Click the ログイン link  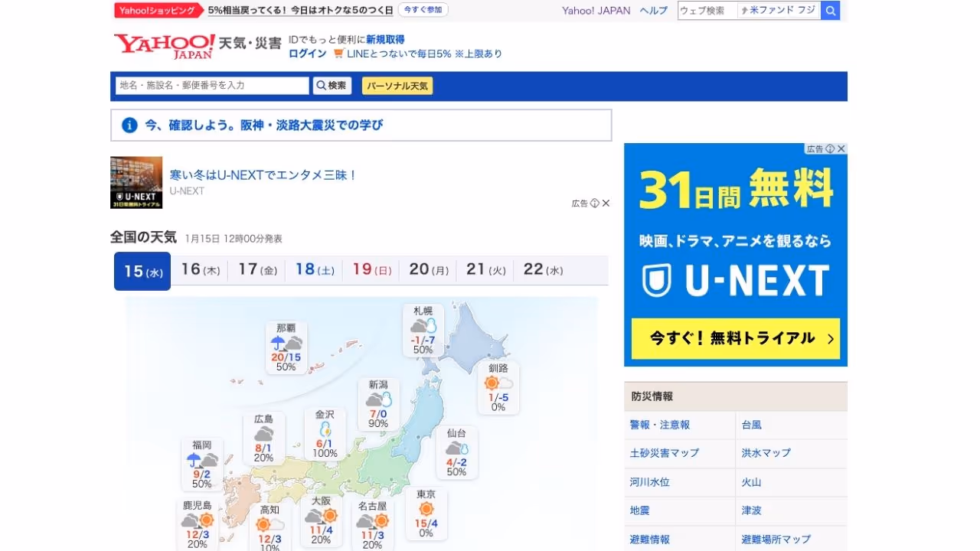pos(308,54)
